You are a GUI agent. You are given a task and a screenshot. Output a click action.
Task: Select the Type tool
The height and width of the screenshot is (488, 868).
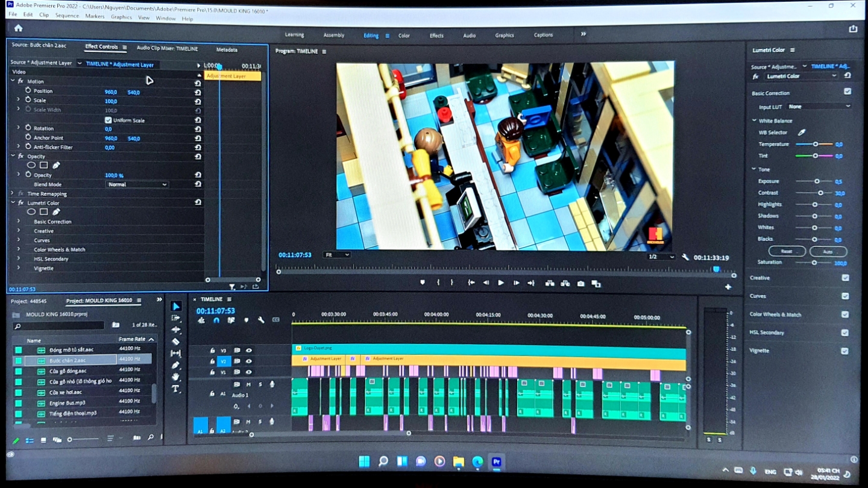point(176,389)
